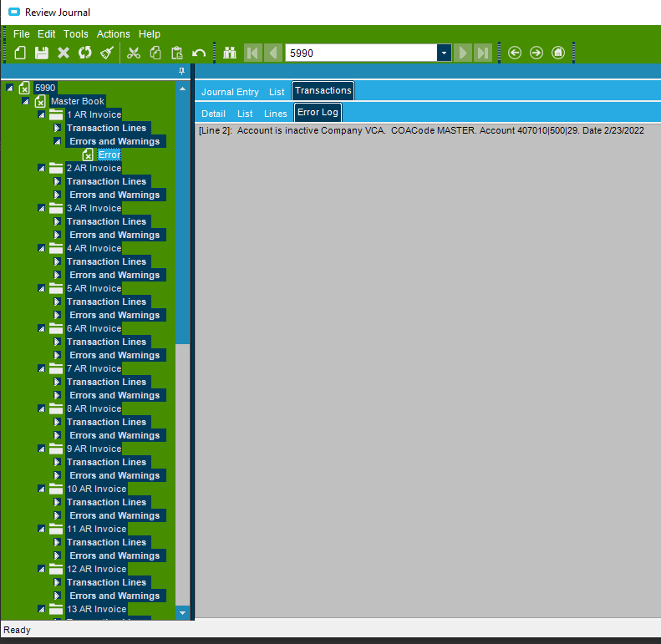Viewport: 661px width, 644px height.
Task: Jump to the last record
Action: coord(483,53)
